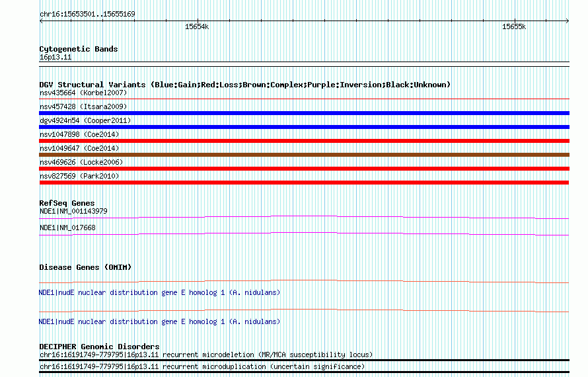Open the 16p13.11 recurrent microduplication entry
The image size is (588, 377).
202,367
